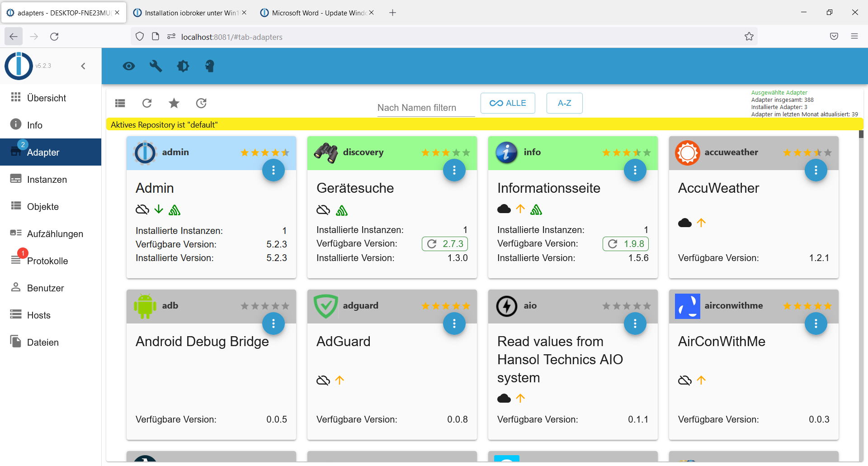
Task: Go to Instanzen in the sidebar
Action: 51,179
